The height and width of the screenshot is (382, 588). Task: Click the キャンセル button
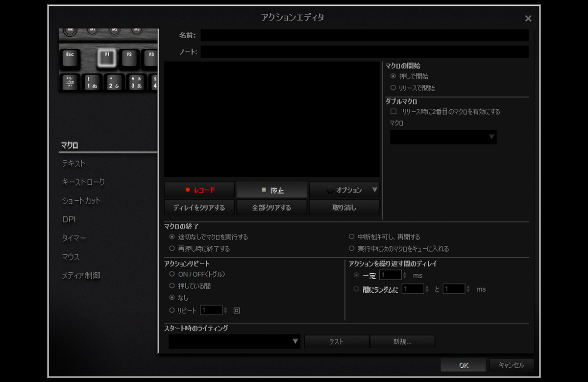coord(512,365)
